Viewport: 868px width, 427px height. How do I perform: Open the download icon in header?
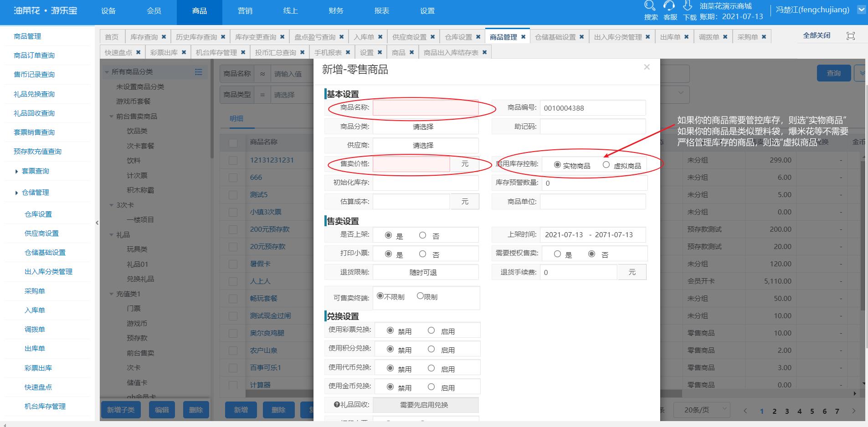(688, 6)
